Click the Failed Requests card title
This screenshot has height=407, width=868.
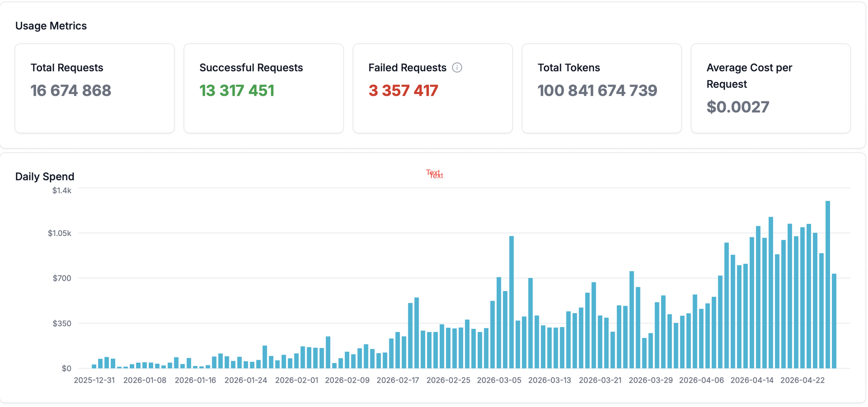click(407, 68)
